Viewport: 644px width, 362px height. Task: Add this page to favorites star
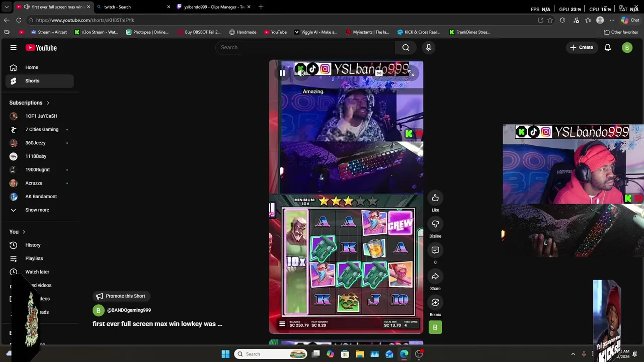tap(550, 20)
